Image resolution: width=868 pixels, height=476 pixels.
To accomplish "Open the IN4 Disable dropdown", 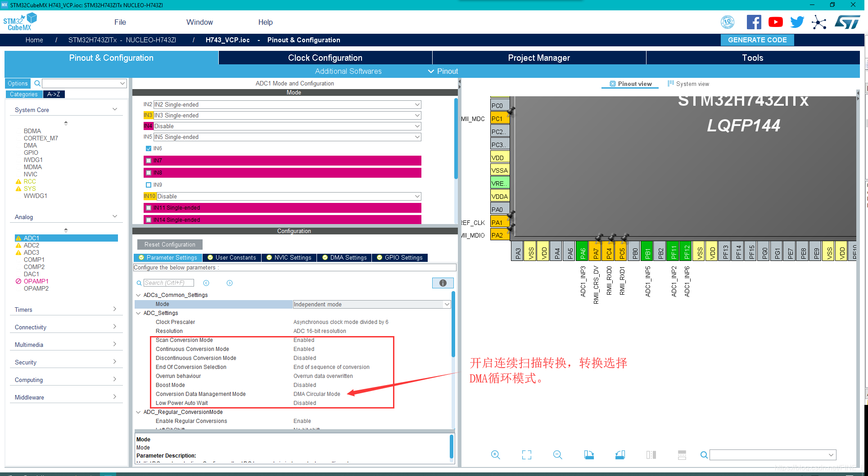I will (287, 126).
